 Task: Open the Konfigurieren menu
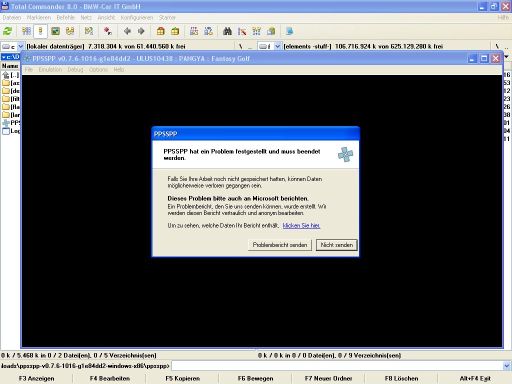coord(137,17)
